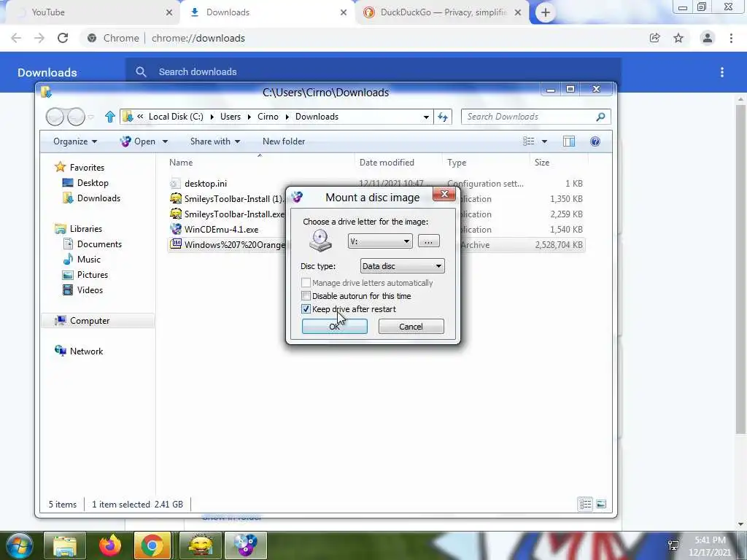Change view icon in Explorer toolbar
747x560 pixels.
[x=528, y=141]
